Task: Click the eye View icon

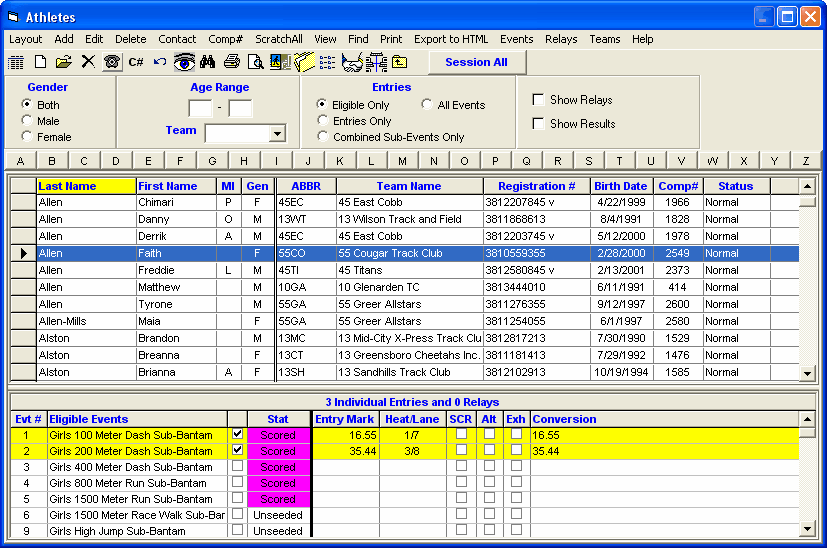Action: 184,62
